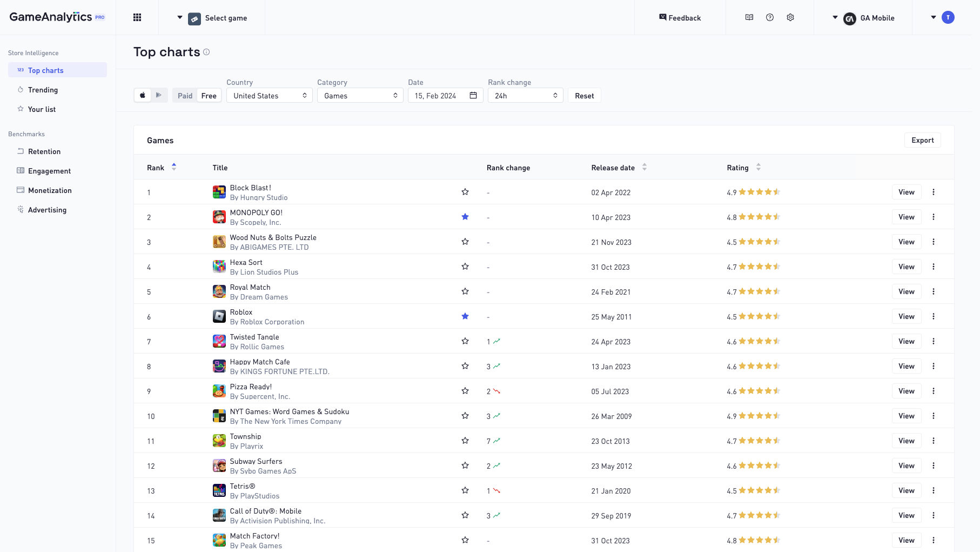The width and height of the screenshot is (980, 552).
Task: Click the Subway Surfers title
Action: (256, 461)
